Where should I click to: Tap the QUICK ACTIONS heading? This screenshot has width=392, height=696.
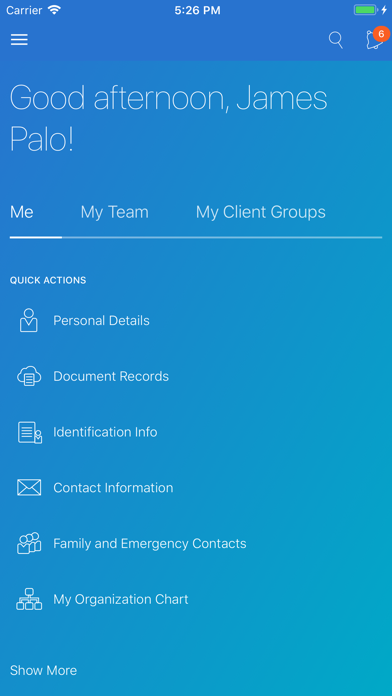[48, 281]
